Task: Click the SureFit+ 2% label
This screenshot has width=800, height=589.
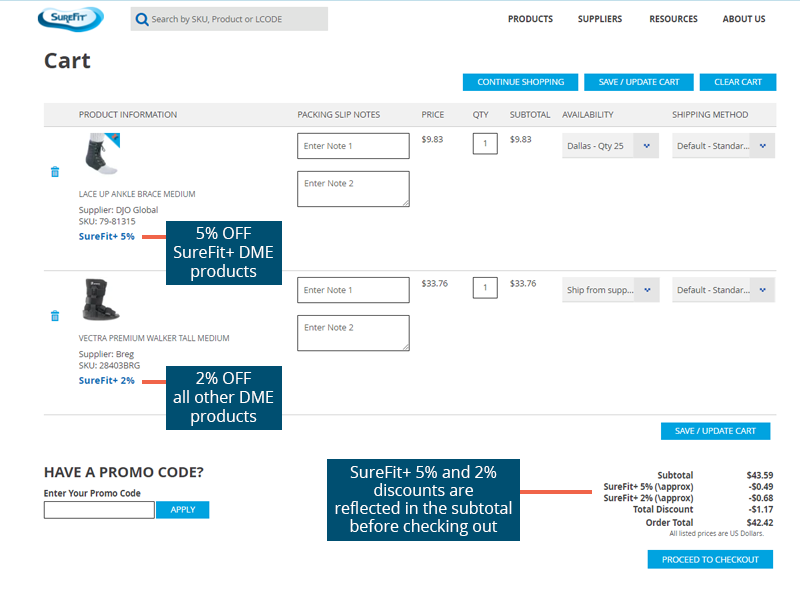Action: point(107,380)
